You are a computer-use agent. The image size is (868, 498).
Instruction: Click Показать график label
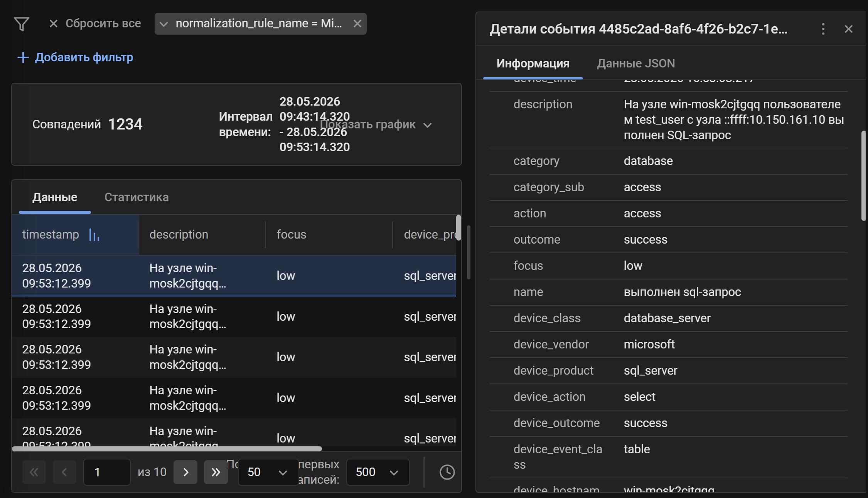coord(367,124)
